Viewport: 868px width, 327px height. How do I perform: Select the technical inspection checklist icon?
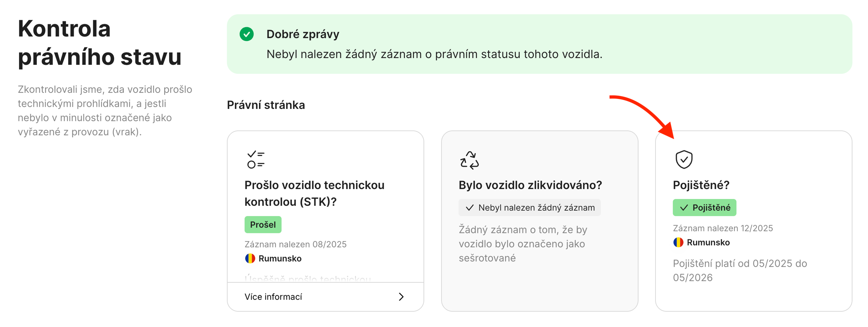255,159
